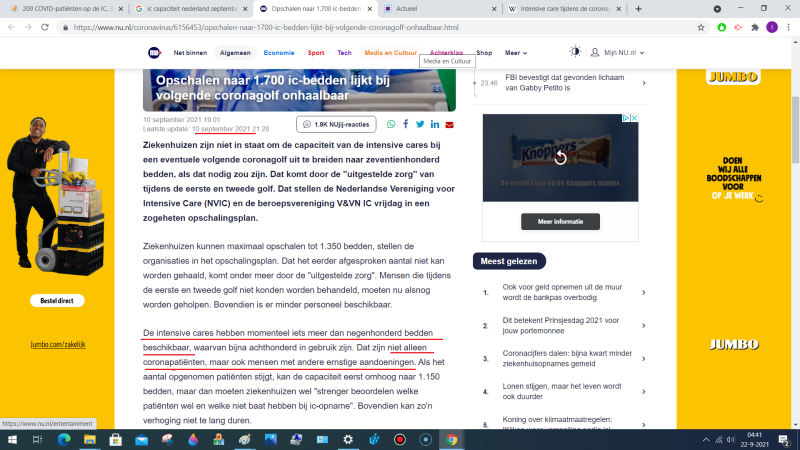This screenshot has height=450, width=800.
Task: Open Chrome extensions puzzle icon
Action: pos(755,28)
